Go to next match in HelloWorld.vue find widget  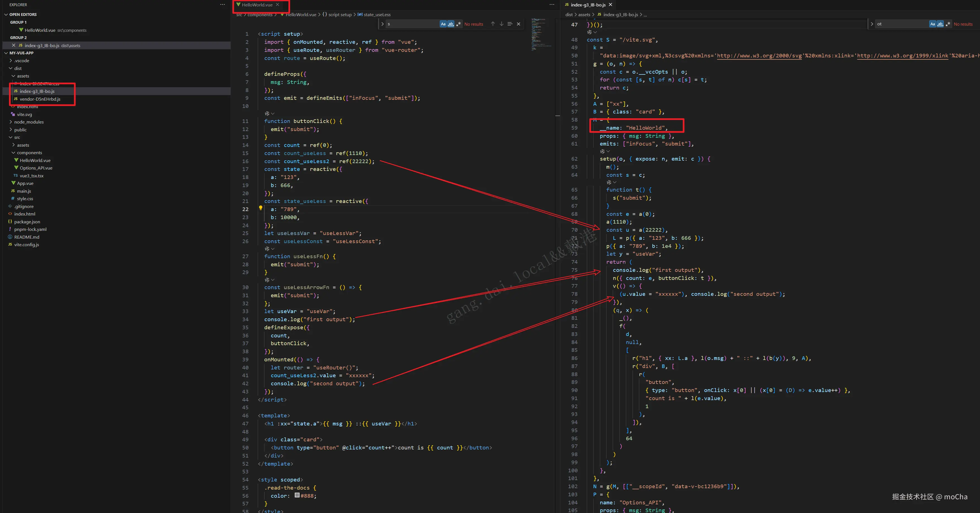click(x=501, y=24)
